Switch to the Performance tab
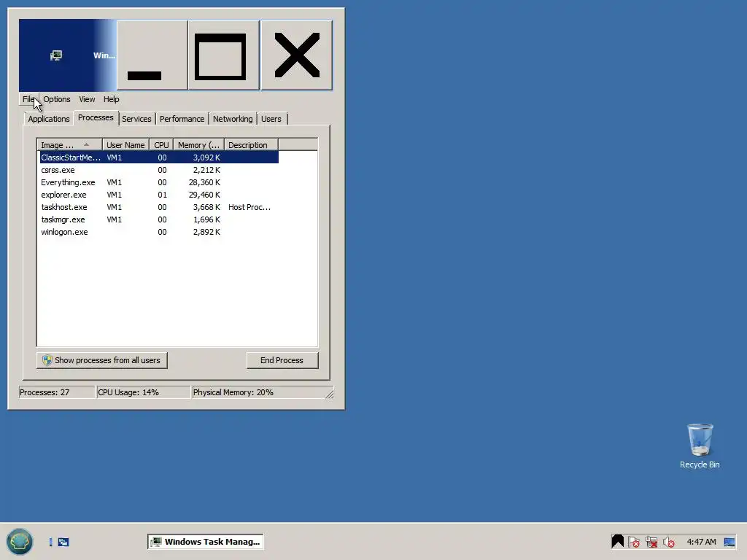 pos(182,119)
